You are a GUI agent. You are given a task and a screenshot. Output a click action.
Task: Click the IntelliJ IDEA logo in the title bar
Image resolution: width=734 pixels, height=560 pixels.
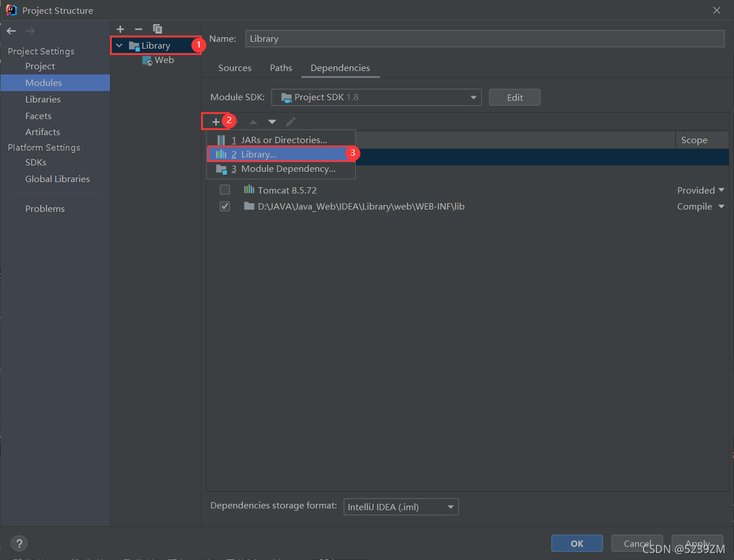[x=11, y=10]
